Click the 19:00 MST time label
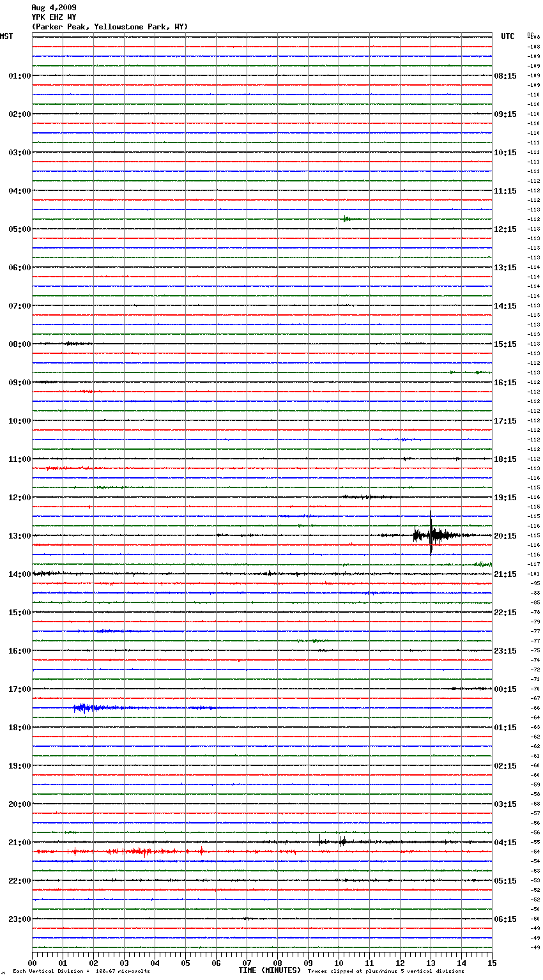 pyautogui.click(x=20, y=766)
